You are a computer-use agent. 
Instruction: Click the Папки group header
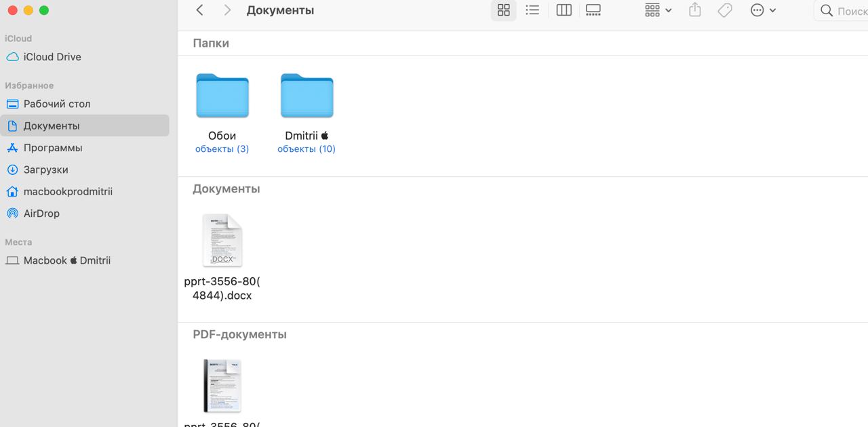pos(211,43)
